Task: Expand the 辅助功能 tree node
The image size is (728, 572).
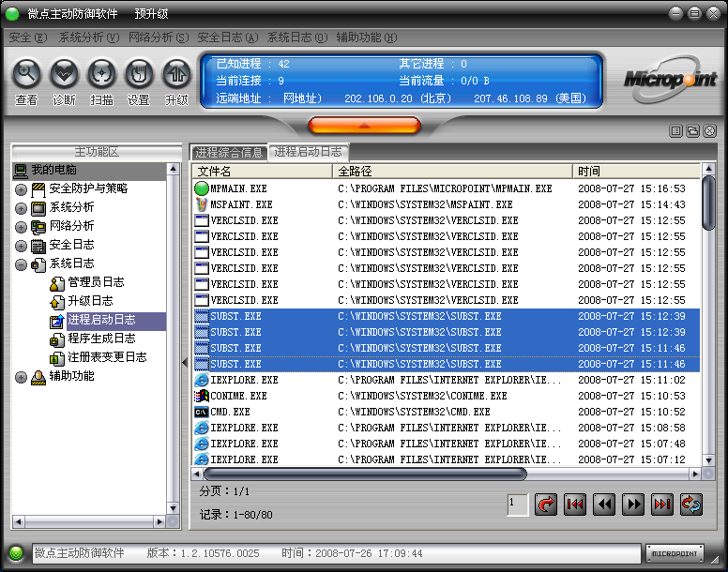Action: [x=21, y=378]
